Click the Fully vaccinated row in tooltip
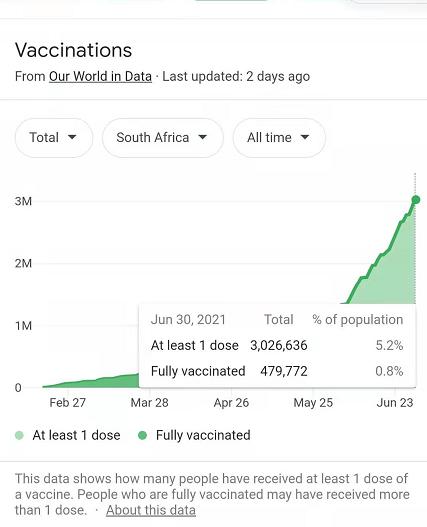This screenshot has width=427, height=527. coord(277,371)
